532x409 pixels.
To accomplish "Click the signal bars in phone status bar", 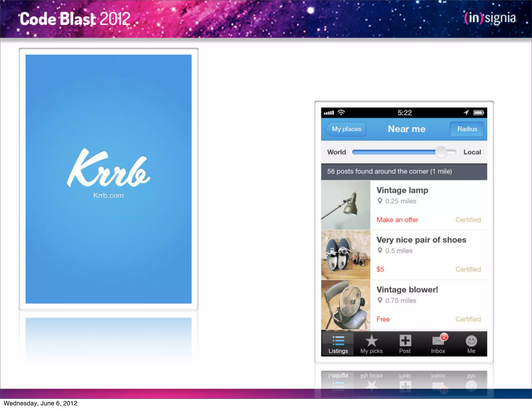I will point(329,113).
